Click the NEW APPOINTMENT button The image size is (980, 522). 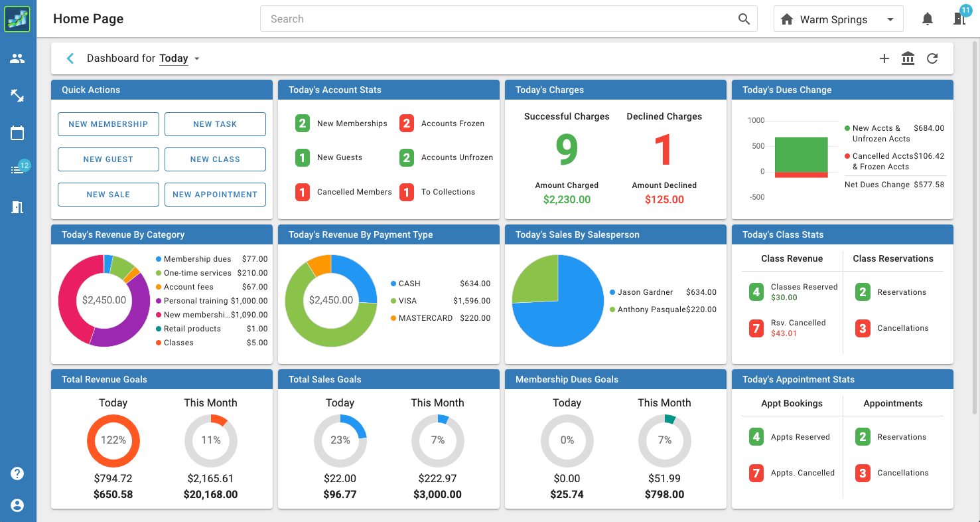click(x=215, y=195)
